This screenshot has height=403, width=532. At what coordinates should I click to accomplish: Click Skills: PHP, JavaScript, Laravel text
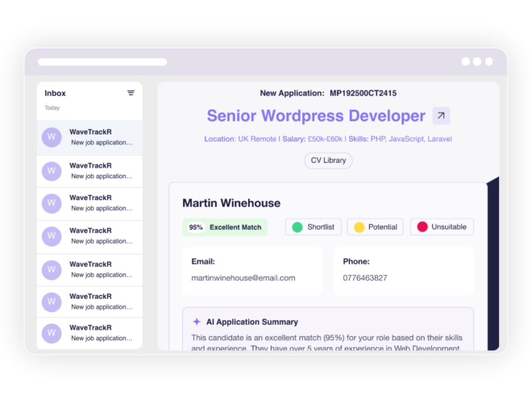[x=400, y=139]
